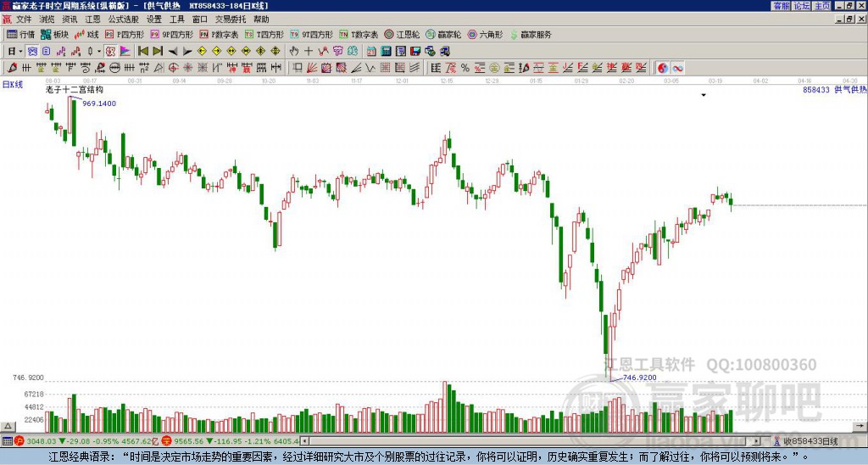Click the red zigzag wave icon
The width and height of the screenshot is (868, 465).
(323, 52)
